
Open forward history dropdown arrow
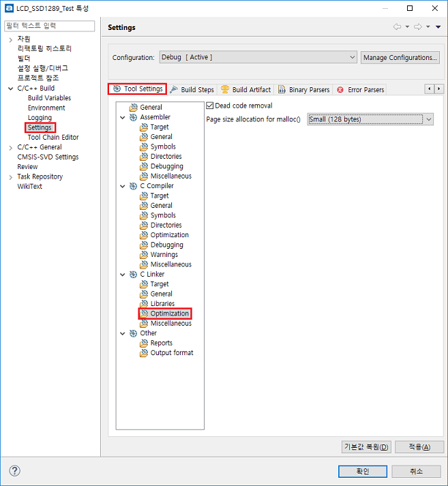(x=428, y=27)
